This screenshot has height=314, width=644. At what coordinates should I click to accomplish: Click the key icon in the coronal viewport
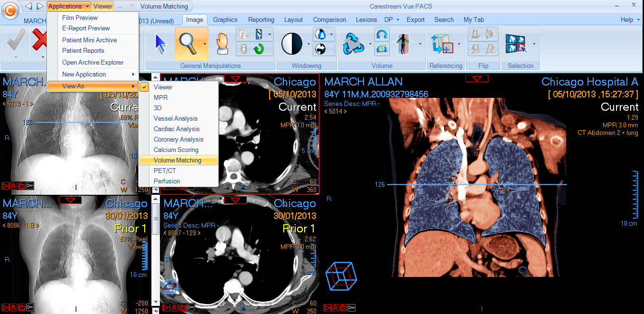[x=352, y=308]
